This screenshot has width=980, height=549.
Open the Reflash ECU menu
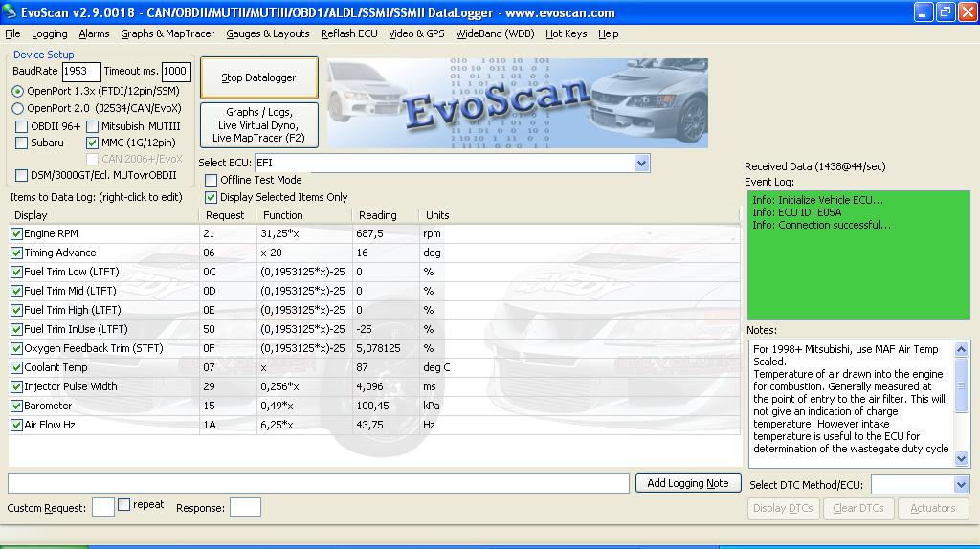click(349, 33)
